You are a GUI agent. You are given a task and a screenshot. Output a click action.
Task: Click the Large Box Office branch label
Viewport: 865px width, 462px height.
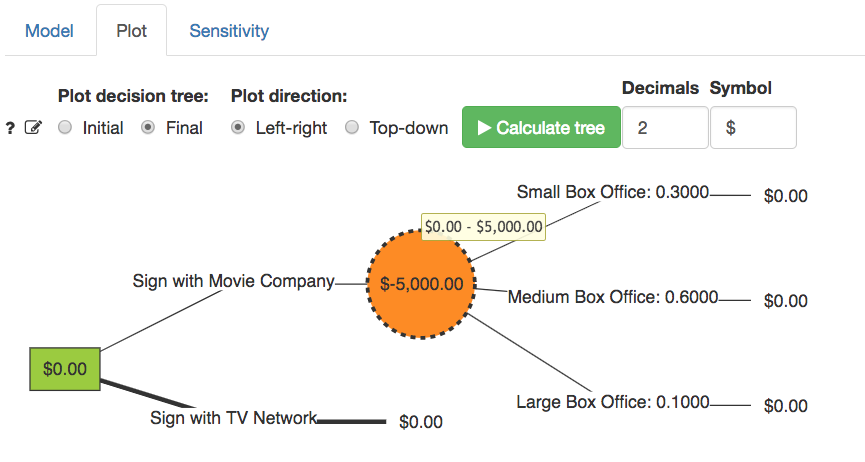pyautogui.click(x=612, y=402)
